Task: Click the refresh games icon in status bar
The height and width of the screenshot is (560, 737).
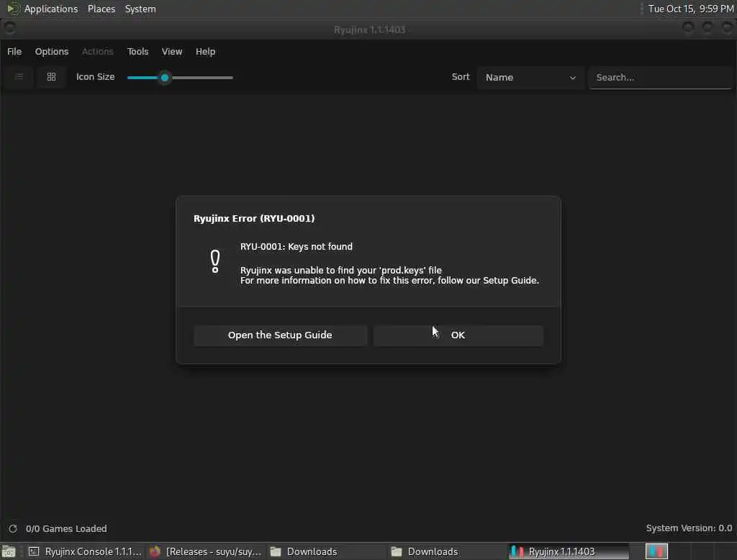Action: click(x=13, y=528)
